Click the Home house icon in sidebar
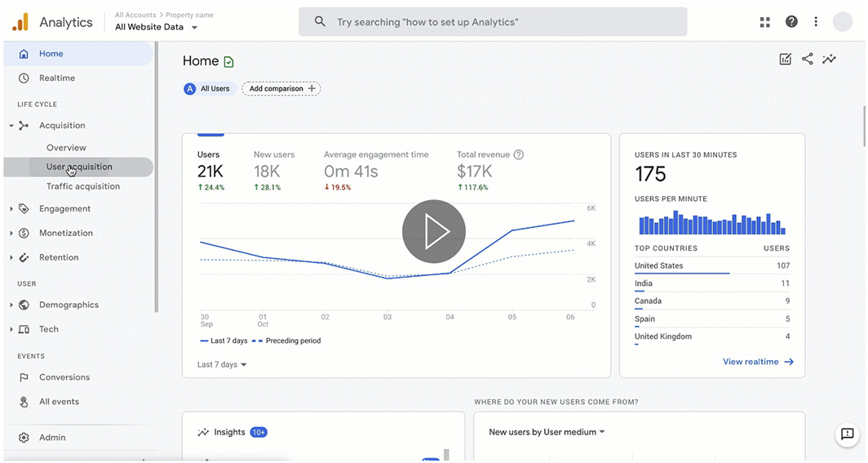 click(x=24, y=54)
